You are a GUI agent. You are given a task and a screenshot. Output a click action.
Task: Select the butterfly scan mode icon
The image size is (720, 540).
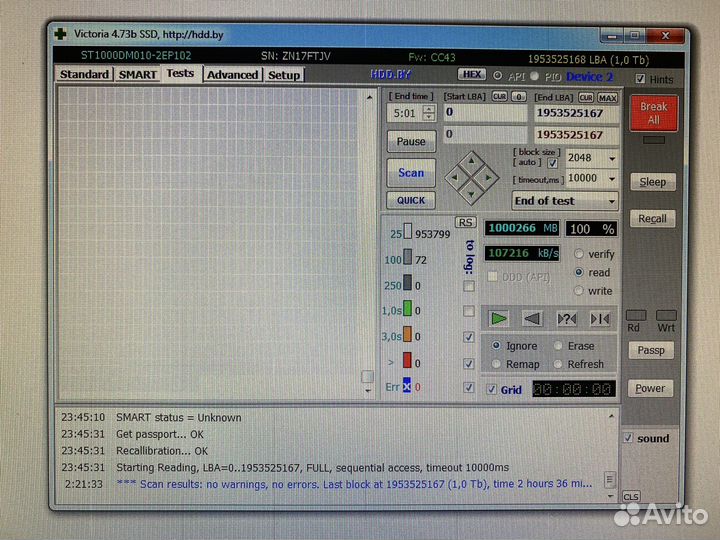coord(600,318)
